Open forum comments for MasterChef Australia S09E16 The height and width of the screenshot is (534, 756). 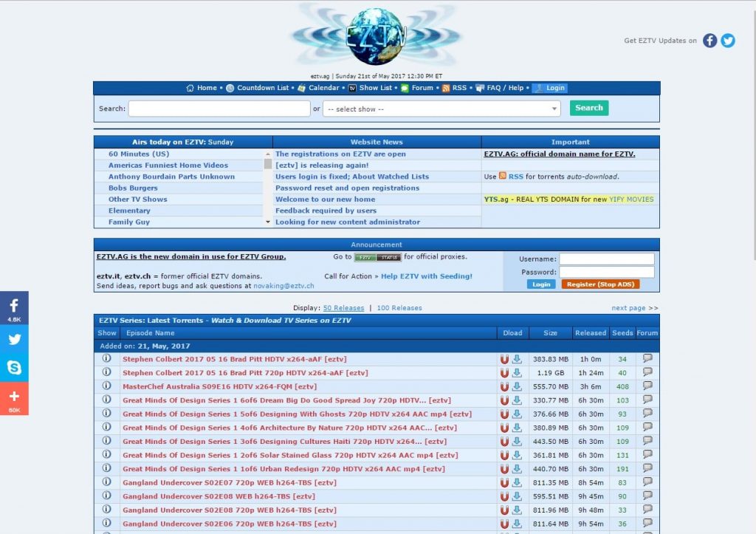pos(647,386)
